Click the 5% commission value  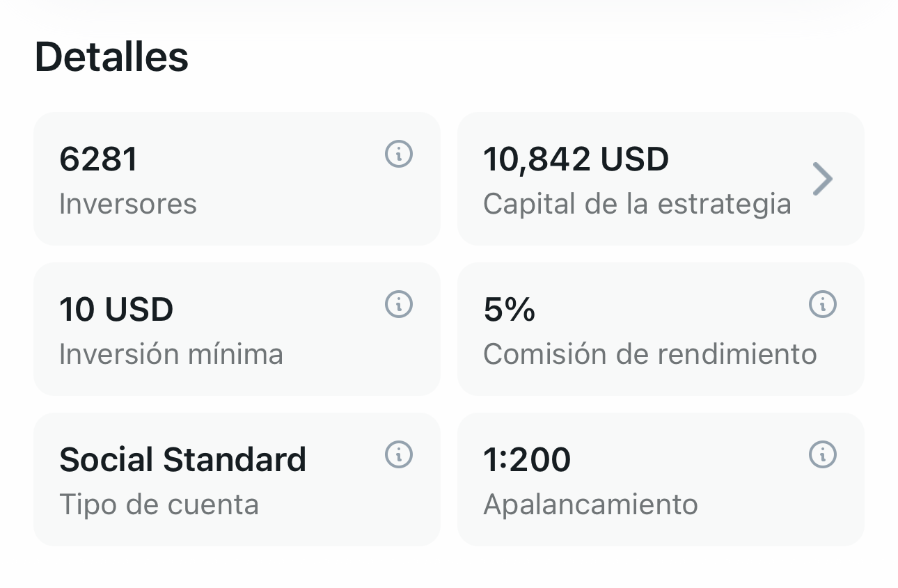(509, 310)
